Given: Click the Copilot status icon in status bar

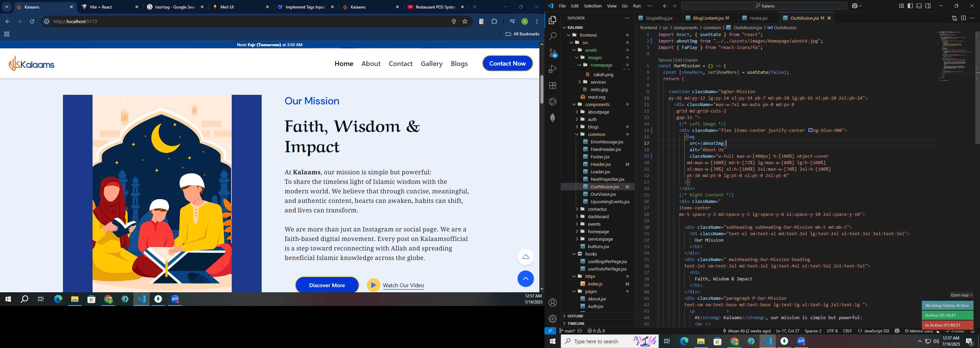Looking at the screenshot, I should click(897, 331).
